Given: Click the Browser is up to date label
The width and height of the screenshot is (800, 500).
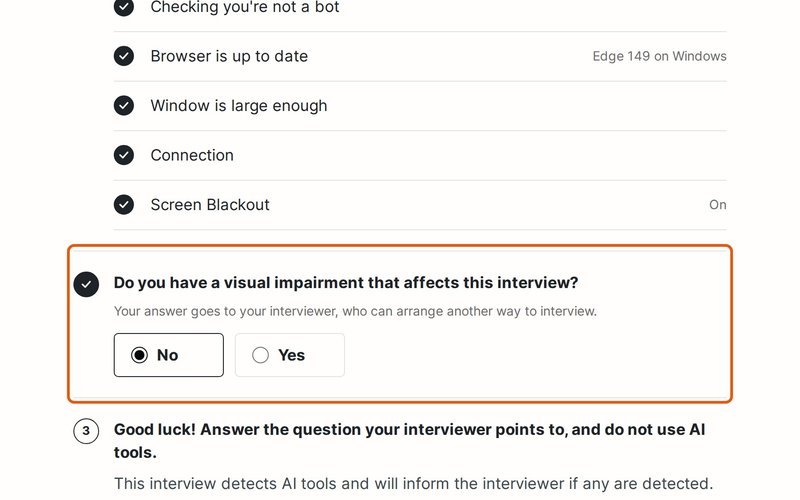Looking at the screenshot, I should tap(229, 56).
